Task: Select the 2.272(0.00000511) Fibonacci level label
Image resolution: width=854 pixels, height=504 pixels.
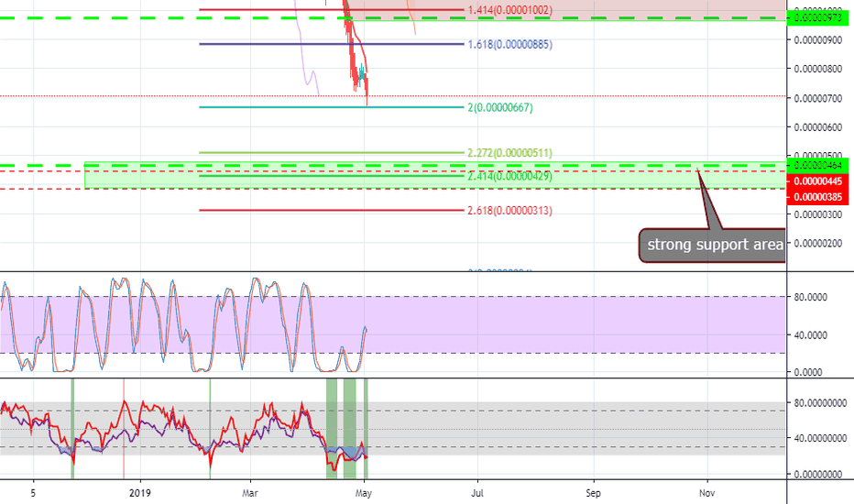Action: point(509,152)
